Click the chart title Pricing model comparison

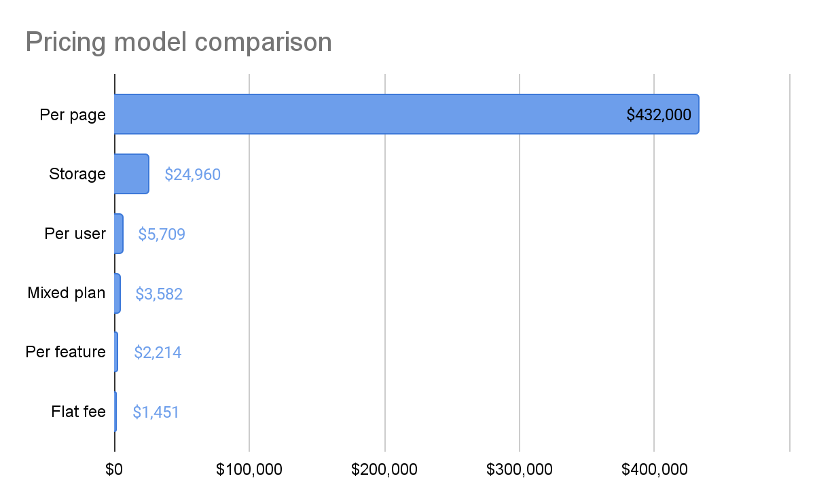179,43
